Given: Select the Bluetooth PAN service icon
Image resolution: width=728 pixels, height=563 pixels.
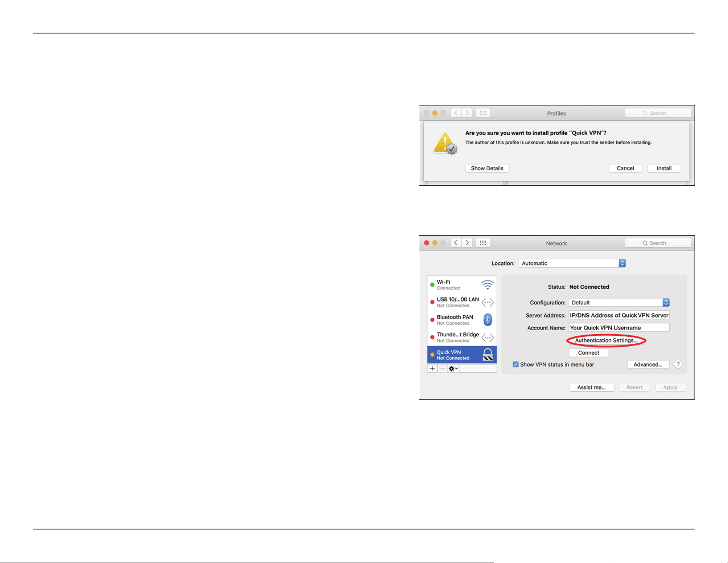Looking at the screenshot, I should tap(488, 319).
